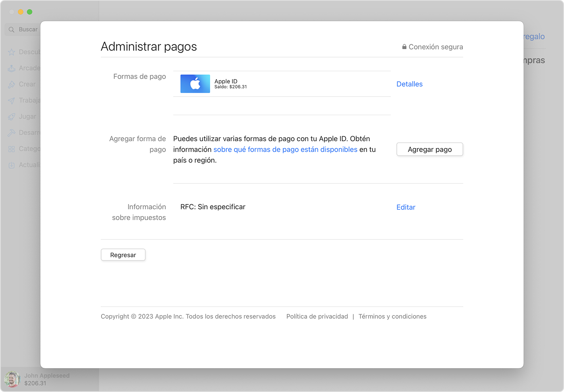Click the Agregar pago button

430,149
